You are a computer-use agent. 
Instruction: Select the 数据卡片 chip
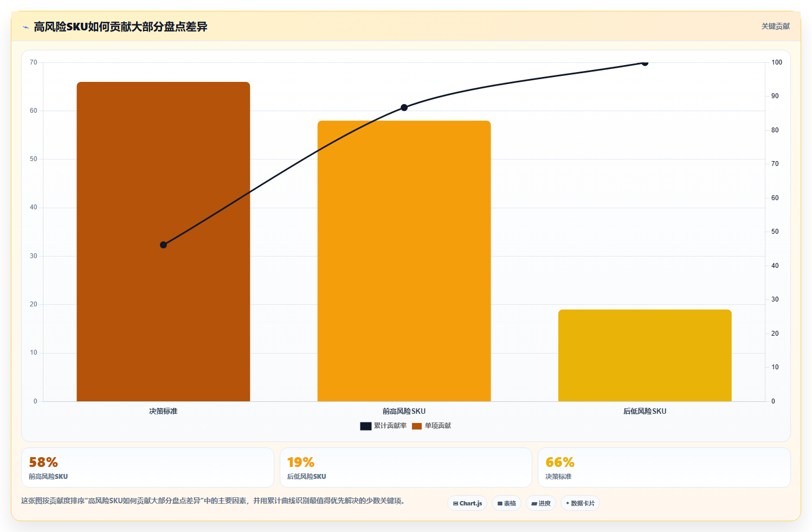pos(580,503)
